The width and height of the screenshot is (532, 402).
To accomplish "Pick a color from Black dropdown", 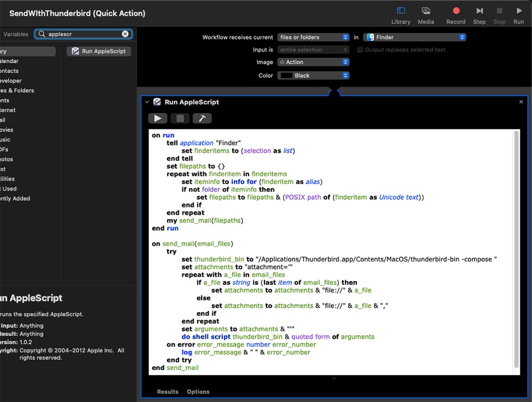I will (x=313, y=76).
